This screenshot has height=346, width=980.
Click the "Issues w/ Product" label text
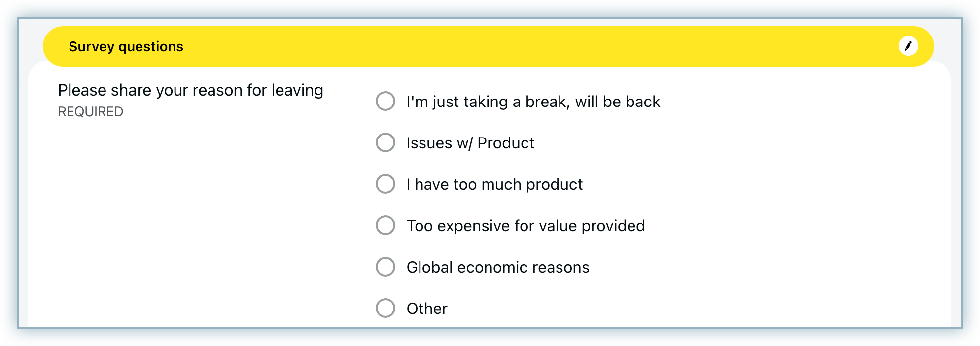[x=470, y=143]
